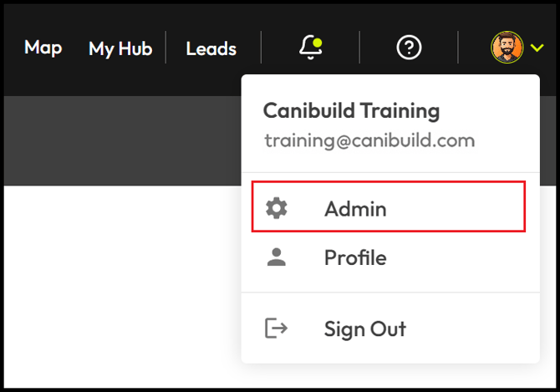
Task: Click the person icon beside Profile
Action: [x=277, y=257]
